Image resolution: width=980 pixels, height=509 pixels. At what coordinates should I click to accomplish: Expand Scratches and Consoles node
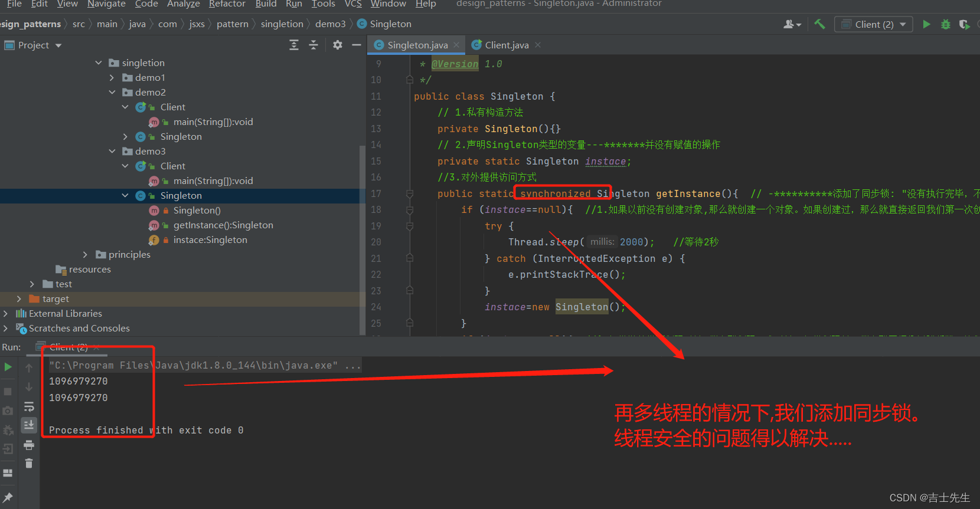(6, 328)
